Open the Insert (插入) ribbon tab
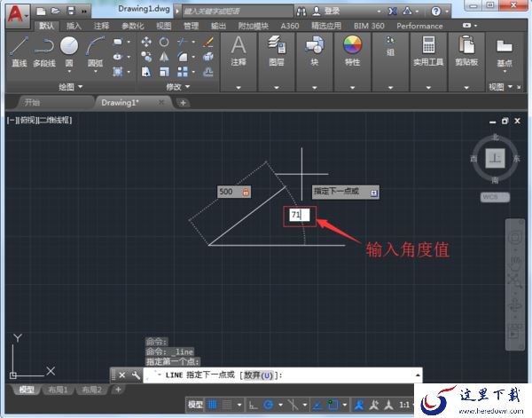Viewport: 532px width, 418px height. click(x=74, y=26)
